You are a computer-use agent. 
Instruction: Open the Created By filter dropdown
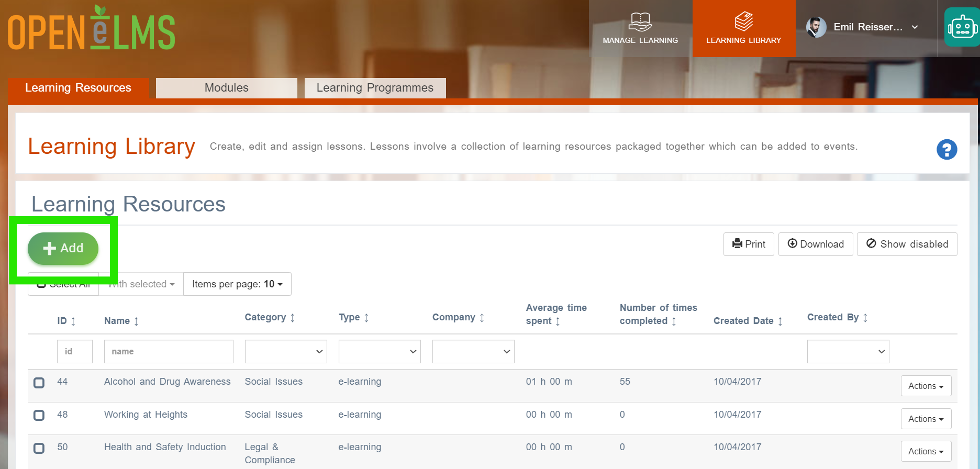pos(848,352)
